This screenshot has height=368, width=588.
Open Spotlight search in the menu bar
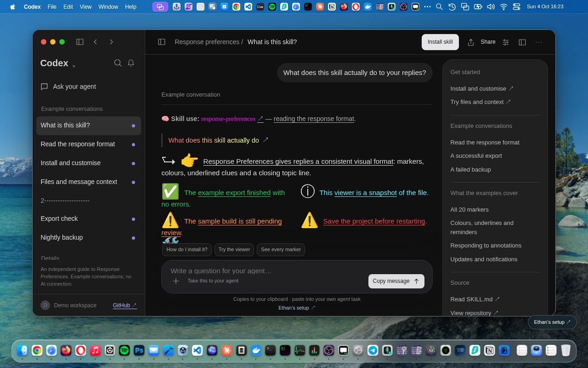439,6
